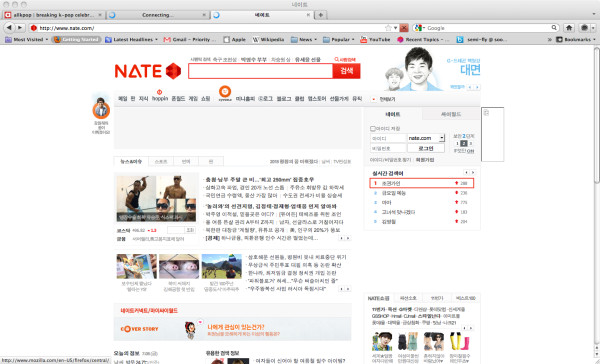Click the NATE logo
Image resolution: width=600 pixels, height=364 pixels.
click(148, 71)
